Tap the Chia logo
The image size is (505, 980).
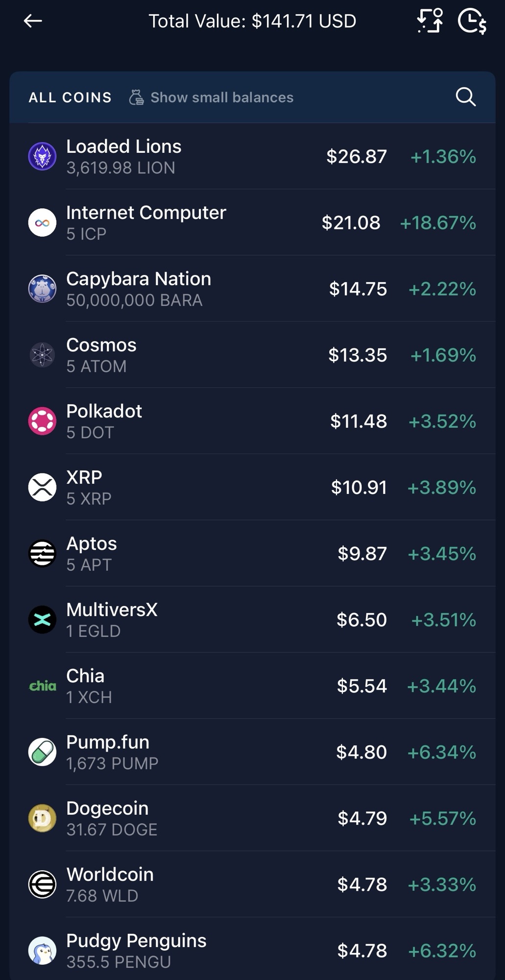coord(43,686)
